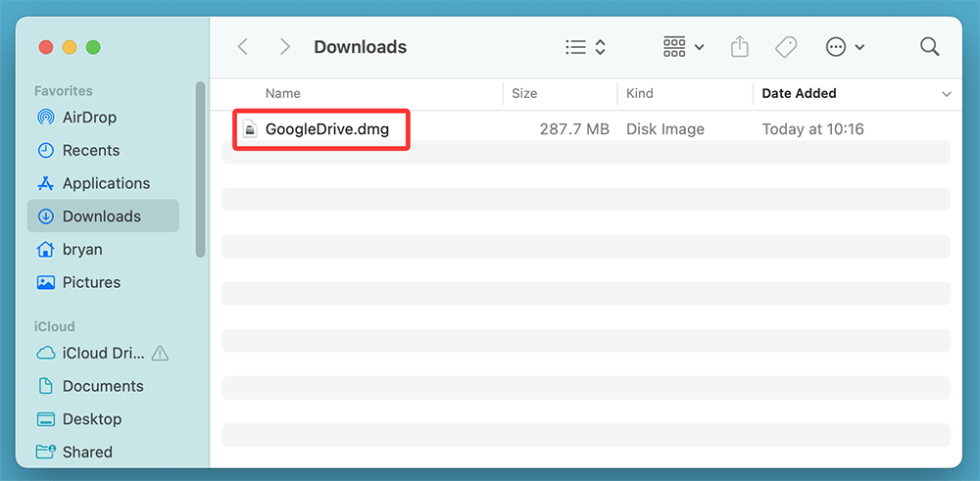Open Recents in the sidebar
Image resolution: width=980 pixels, height=481 pixels.
coord(103,151)
